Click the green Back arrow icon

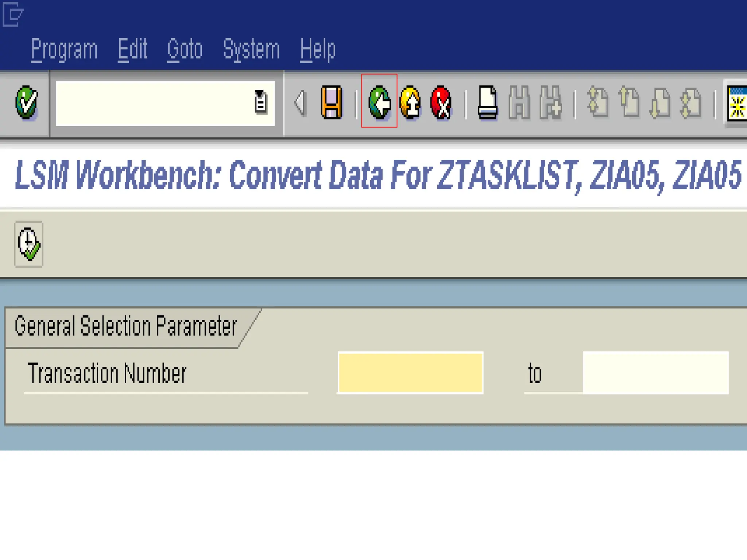(379, 103)
